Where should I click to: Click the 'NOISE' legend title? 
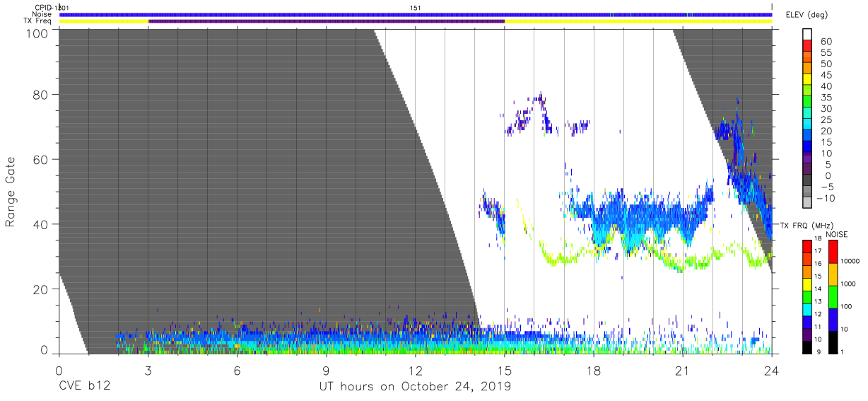click(x=835, y=234)
